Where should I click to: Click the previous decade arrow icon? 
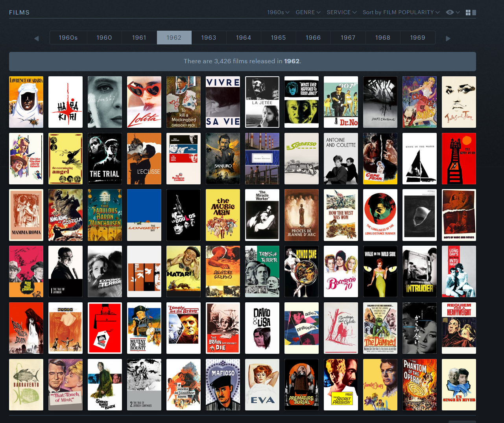(x=37, y=38)
